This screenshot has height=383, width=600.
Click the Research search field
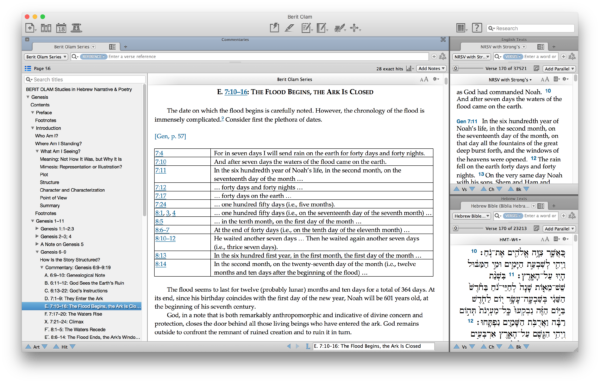(x=530, y=28)
